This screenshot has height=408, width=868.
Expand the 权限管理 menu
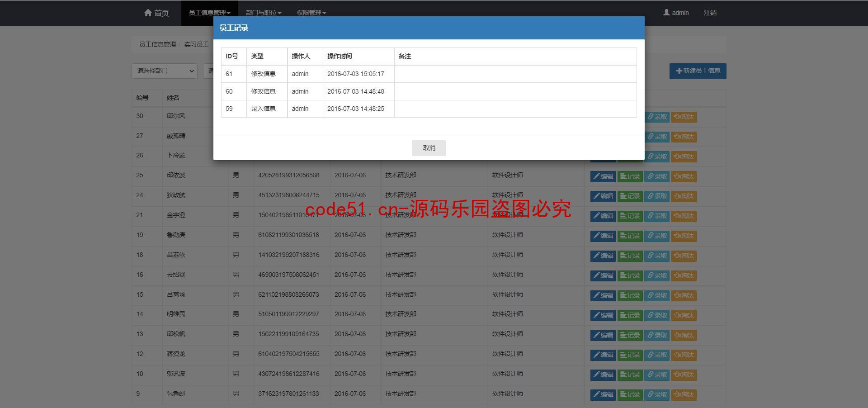(311, 13)
